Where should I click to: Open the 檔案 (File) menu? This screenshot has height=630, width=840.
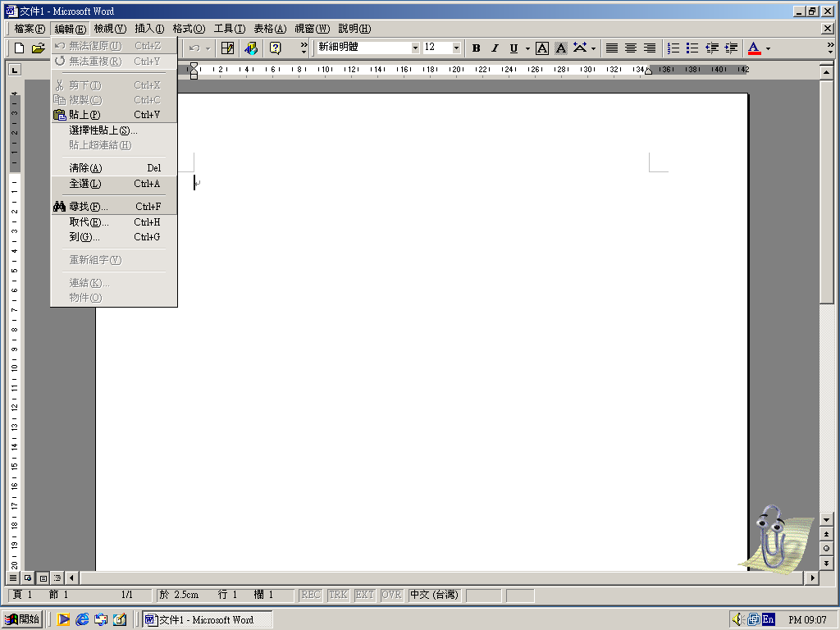coord(30,29)
